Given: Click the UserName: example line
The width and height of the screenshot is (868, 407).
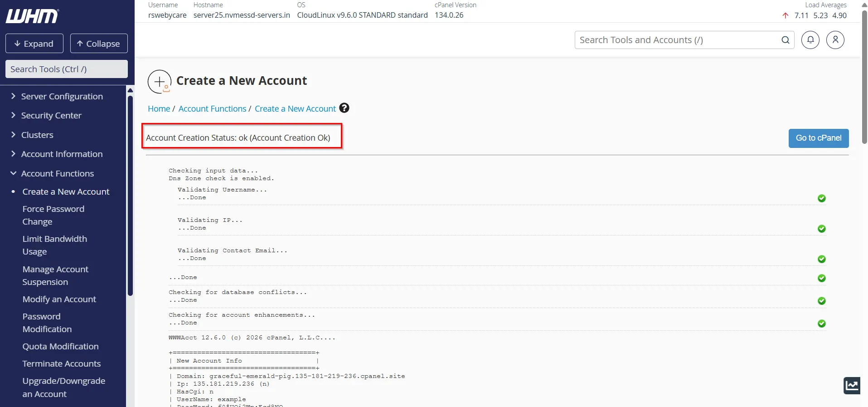Looking at the screenshot, I should [x=208, y=399].
